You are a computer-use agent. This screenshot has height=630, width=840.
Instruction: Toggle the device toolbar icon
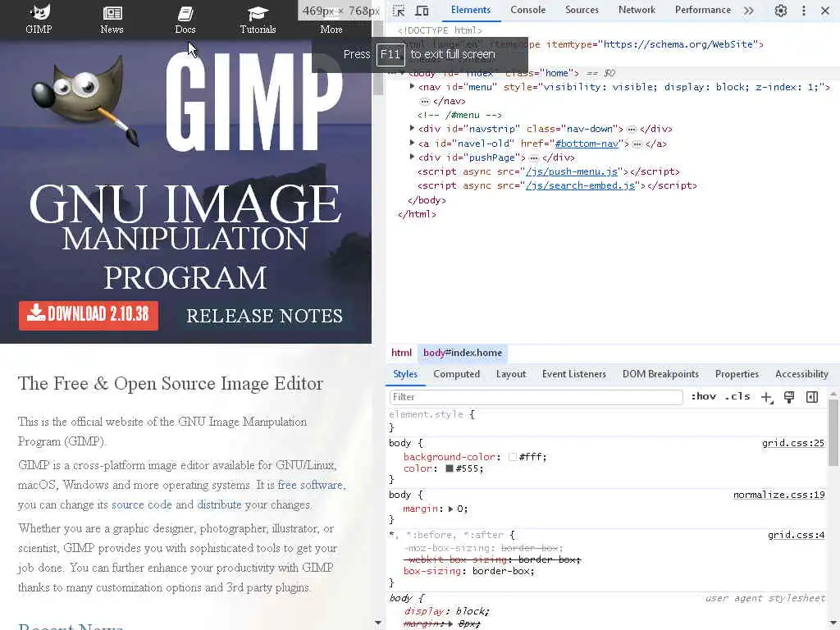(x=422, y=10)
